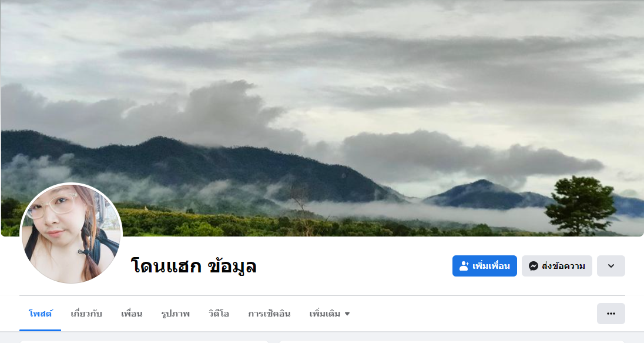The height and width of the screenshot is (343, 644).
Task: Open the three-dot options menu
Action: click(x=611, y=314)
